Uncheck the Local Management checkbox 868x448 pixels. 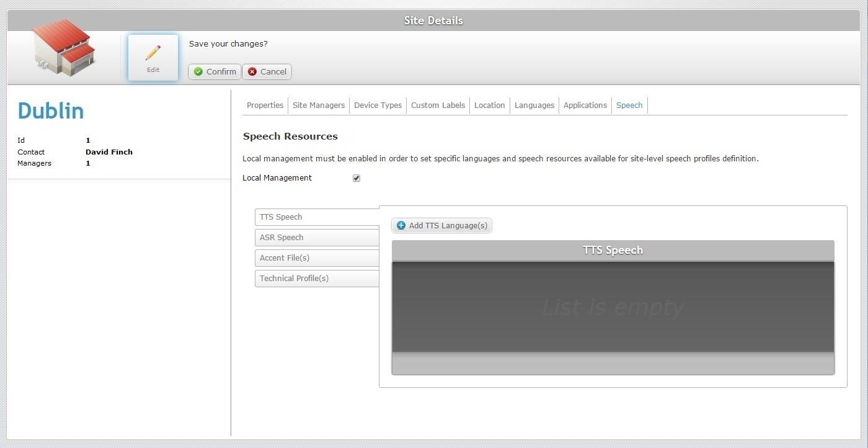click(356, 178)
